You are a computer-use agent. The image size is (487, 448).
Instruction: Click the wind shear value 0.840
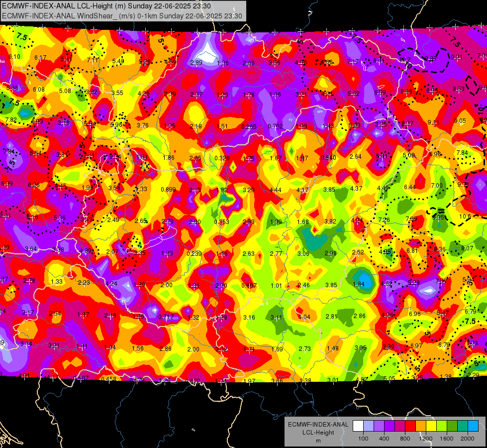329,158
